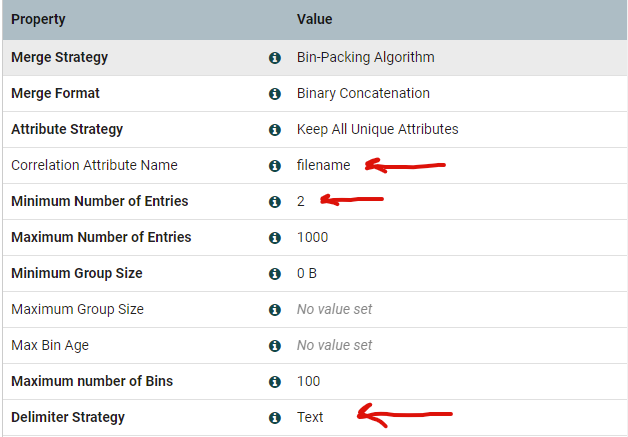Screen dimensions: 628x437
Task: Edit the Minimum Number of Entries value 2
Action: [301, 202]
